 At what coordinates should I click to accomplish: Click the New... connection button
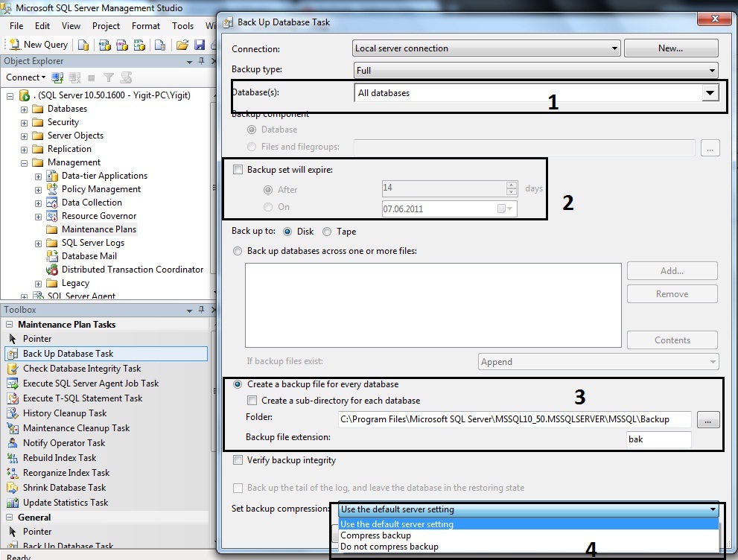coord(670,48)
